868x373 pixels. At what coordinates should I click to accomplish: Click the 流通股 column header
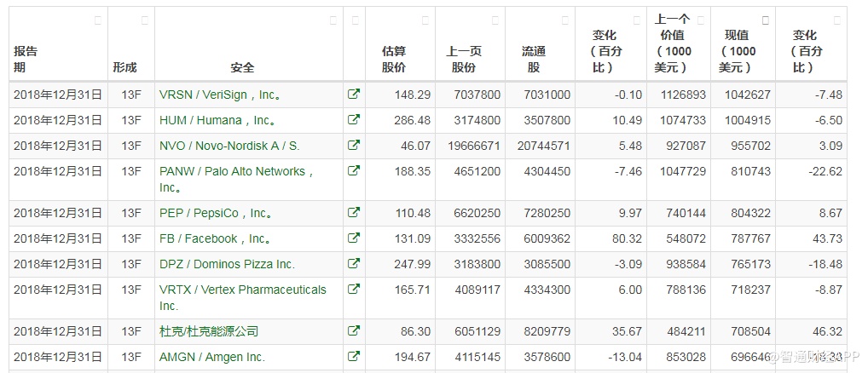coord(532,59)
